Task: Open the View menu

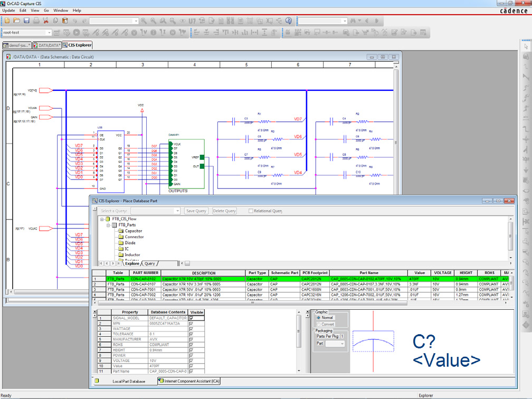Action: pos(35,11)
